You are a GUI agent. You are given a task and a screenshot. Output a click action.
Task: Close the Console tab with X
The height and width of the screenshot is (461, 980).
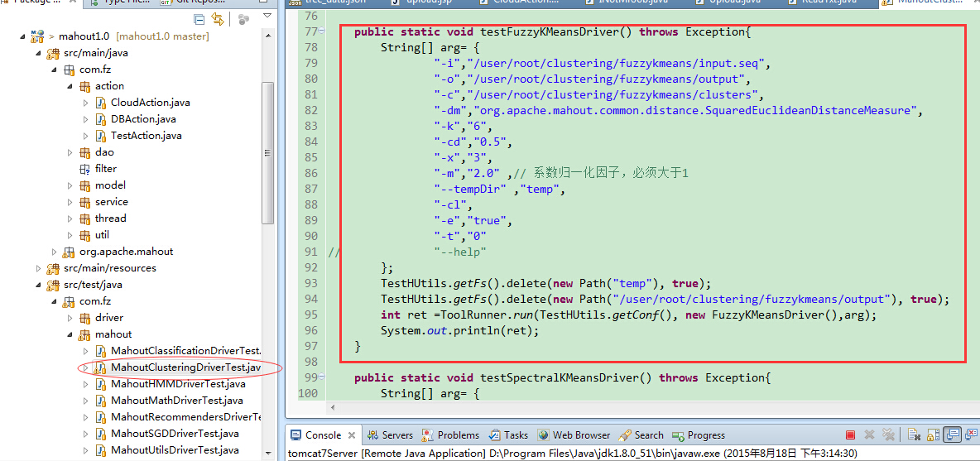[x=352, y=435]
